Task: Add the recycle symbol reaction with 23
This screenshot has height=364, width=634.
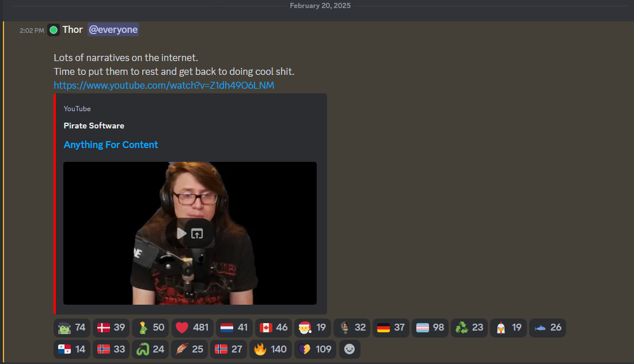Action: [x=469, y=328]
